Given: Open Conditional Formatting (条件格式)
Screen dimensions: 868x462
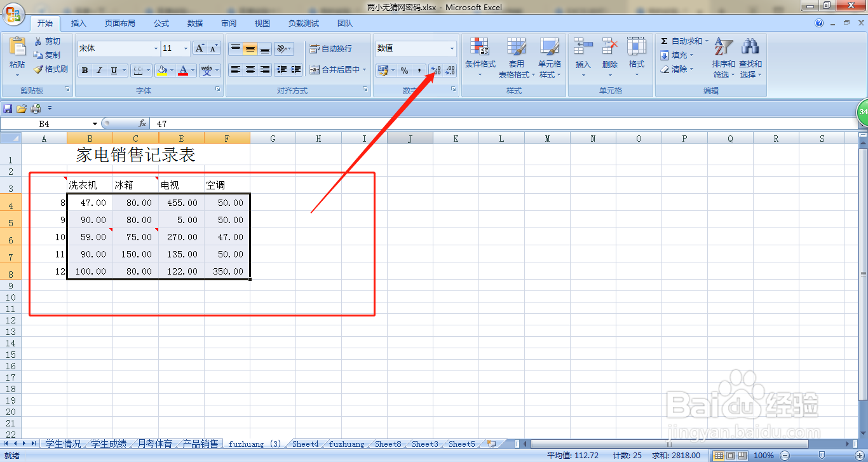Looking at the screenshot, I should pyautogui.click(x=480, y=57).
